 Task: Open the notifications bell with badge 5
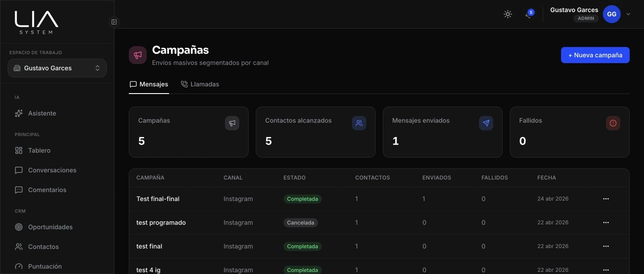coord(529,14)
